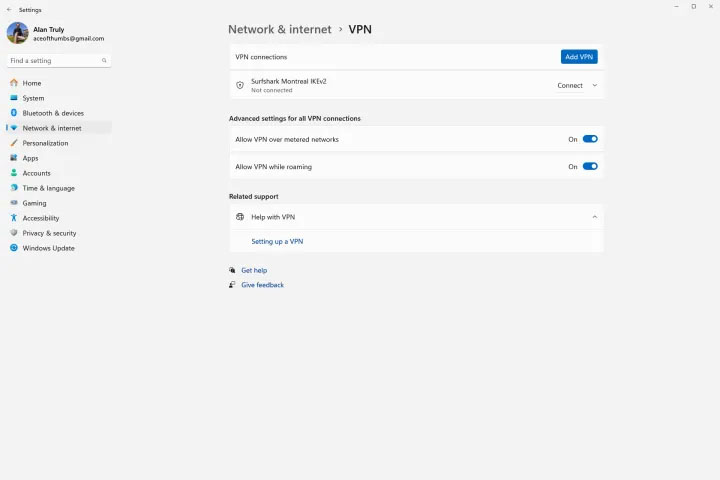
Task: Click the Get help link
Action: pyautogui.click(x=254, y=271)
